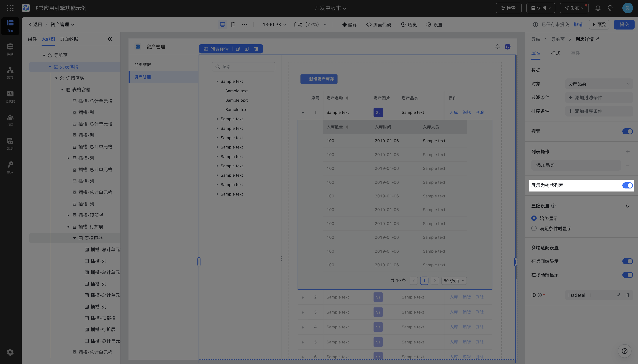Click the edit pencil next to 列表详情 title
638x364 pixels.
point(598,39)
